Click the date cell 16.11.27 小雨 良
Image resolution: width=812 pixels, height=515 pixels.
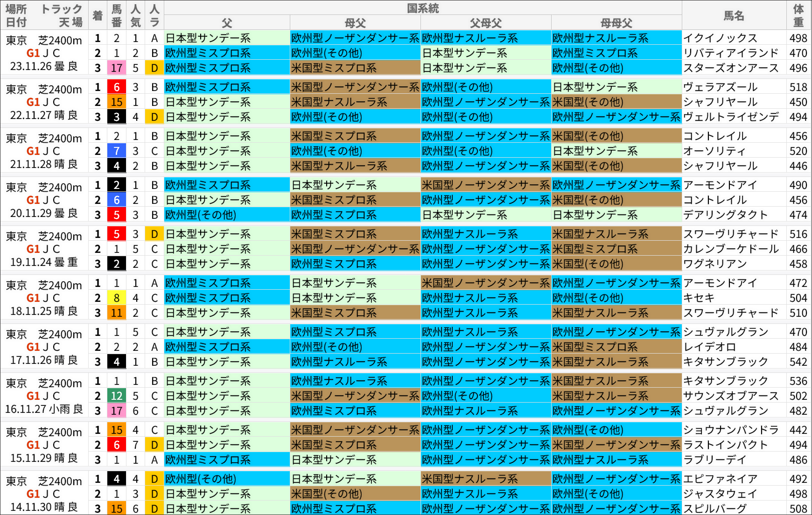[44, 410]
